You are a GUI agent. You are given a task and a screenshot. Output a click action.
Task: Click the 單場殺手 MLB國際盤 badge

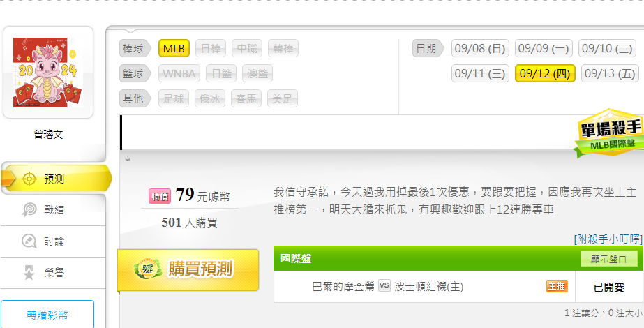click(608, 133)
